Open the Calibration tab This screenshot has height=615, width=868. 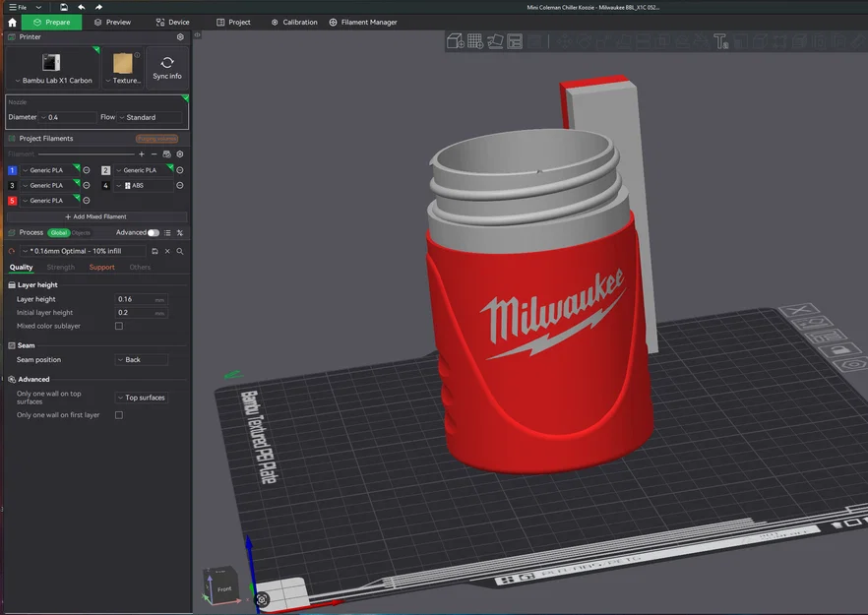point(294,23)
